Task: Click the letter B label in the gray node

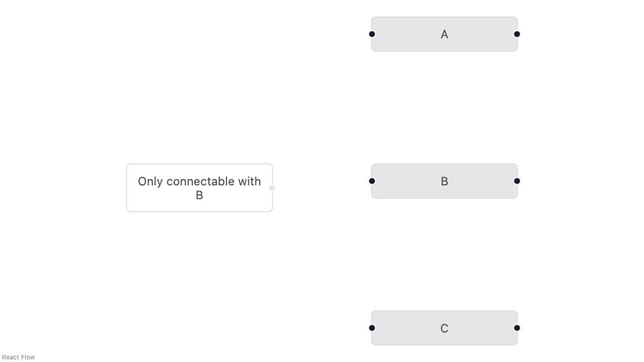Action: 445,182
